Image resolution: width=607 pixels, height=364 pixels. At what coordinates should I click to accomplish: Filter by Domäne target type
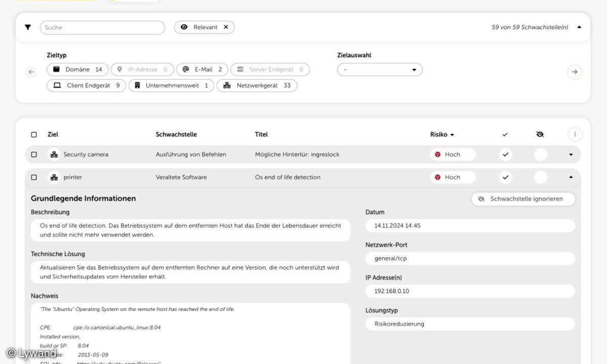pyautogui.click(x=78, y=70)
